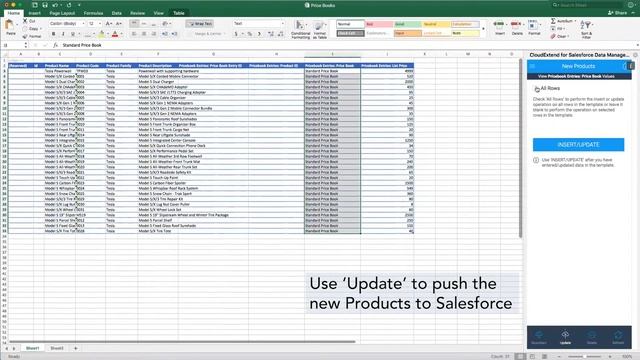Adjust the zoom slider in status bar
640x360 pixels.
[x=584, y=356]
